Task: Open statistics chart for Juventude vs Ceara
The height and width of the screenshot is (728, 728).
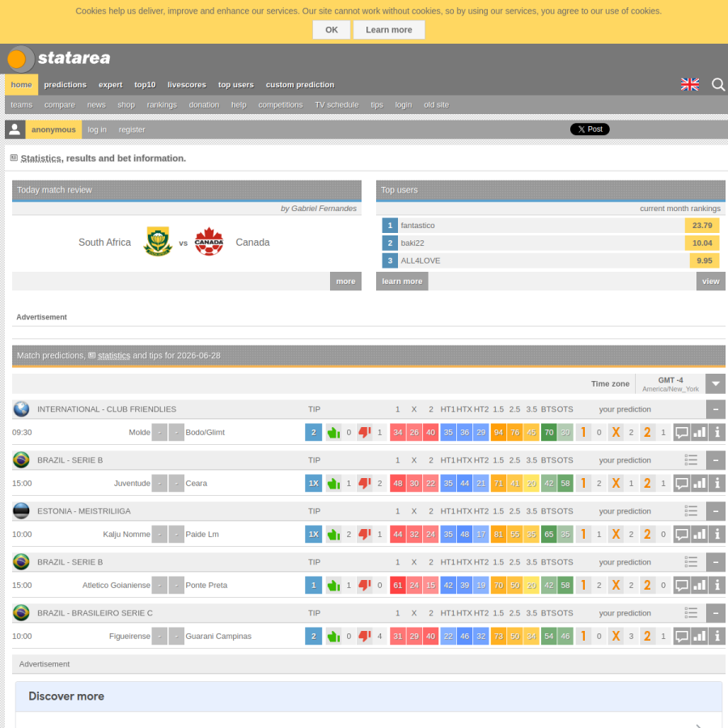Action: tap(699, 484)
